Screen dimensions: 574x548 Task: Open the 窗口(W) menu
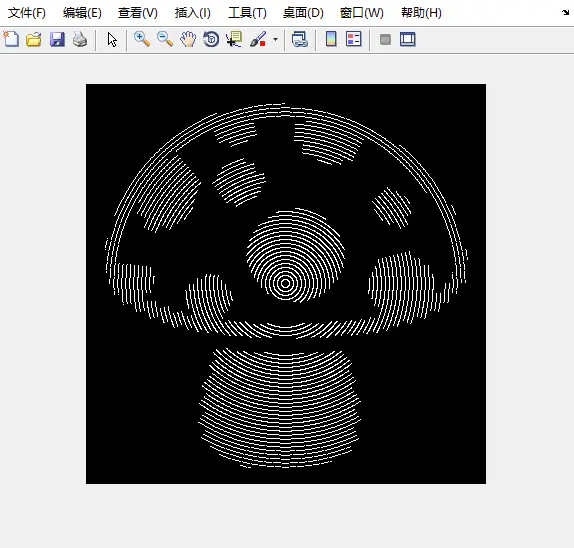tap(362, 13)
